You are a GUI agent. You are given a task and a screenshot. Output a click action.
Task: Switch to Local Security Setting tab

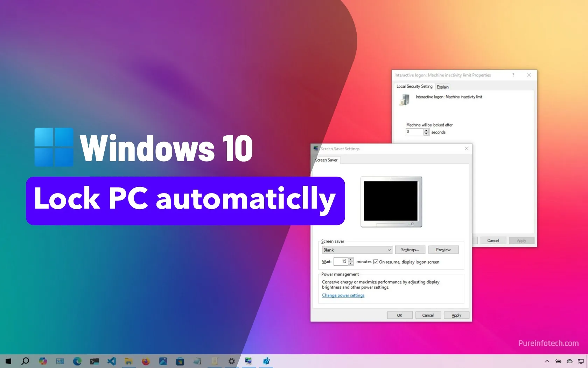pos(414,86)
